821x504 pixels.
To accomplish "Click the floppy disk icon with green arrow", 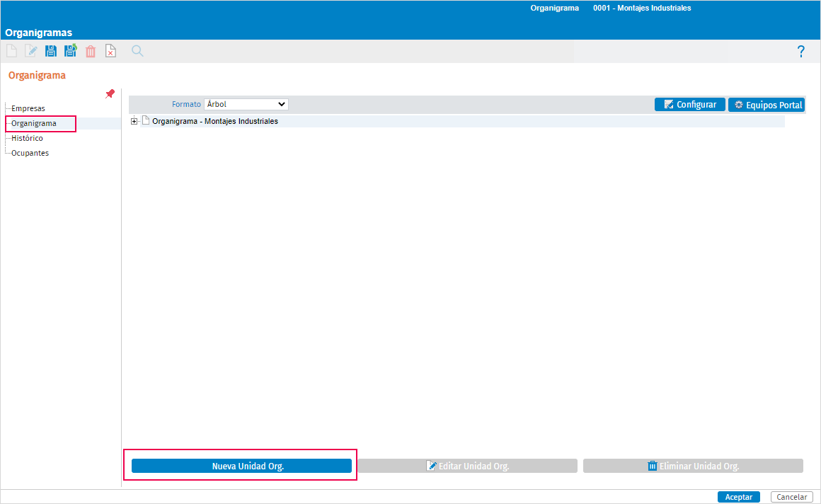I will click(x=70, y=51).
